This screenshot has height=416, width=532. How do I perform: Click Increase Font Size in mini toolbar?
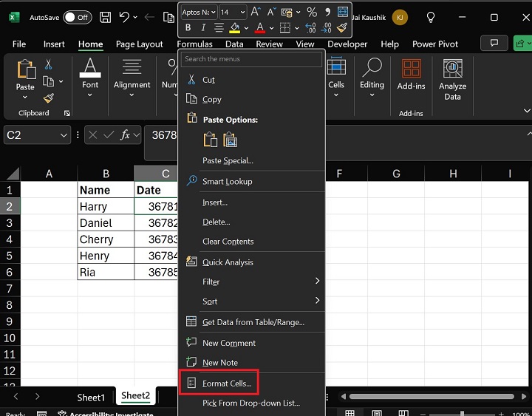[x=256, y=12]
